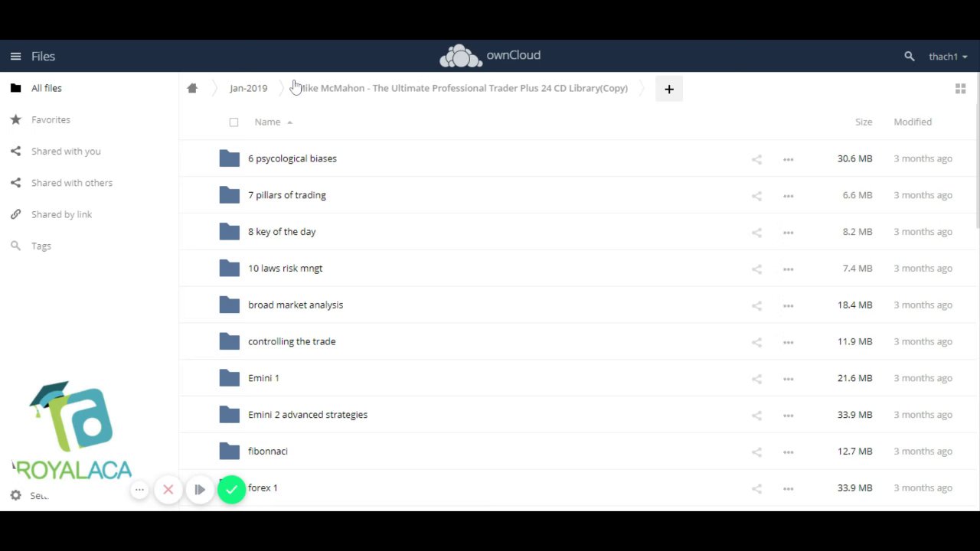Open the controlling the trade folder
Viewport: 980px width, 551px height.
pos(292,341)
